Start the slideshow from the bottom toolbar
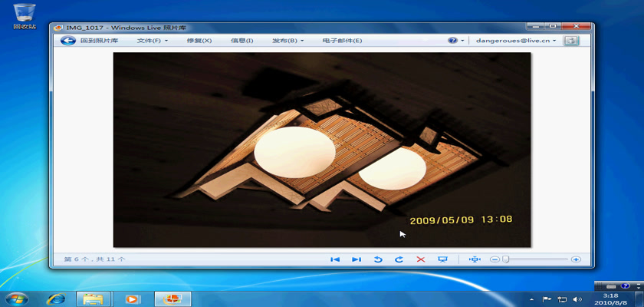The width and height of the screenshot is (644, 307). tap(442, 259)
